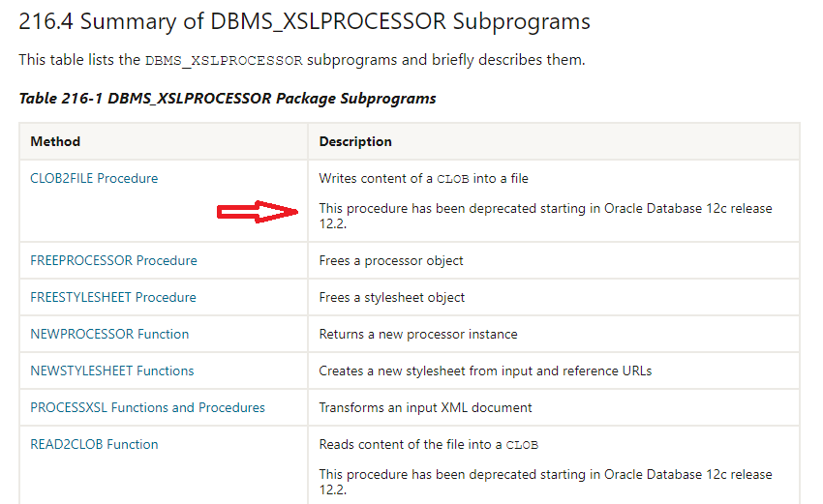823x504 pixels.
Task: Follow the NEWSTYLESHEET Functions link
Action: tap(112, 371)
